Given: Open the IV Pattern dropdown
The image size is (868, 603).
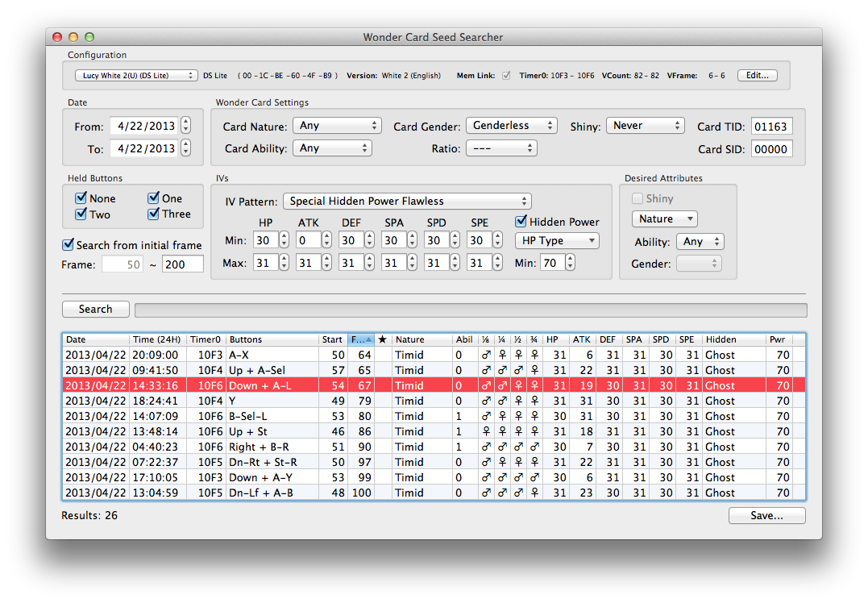Looking at the screenshot, I should pos(408,201).
